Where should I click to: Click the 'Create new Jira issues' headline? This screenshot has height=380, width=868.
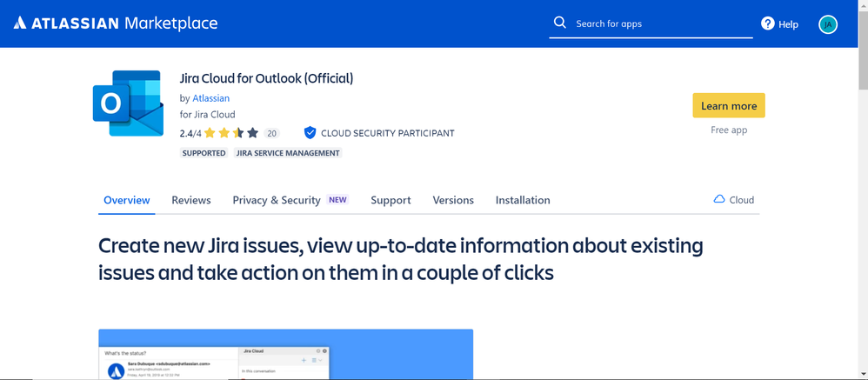[x=401, y=259]
